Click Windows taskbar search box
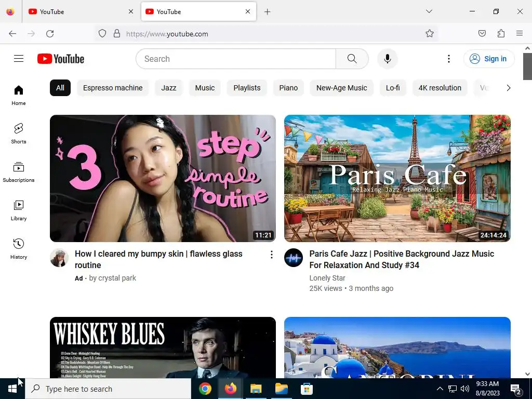This screenshot has width=532, height=399. 108,389
